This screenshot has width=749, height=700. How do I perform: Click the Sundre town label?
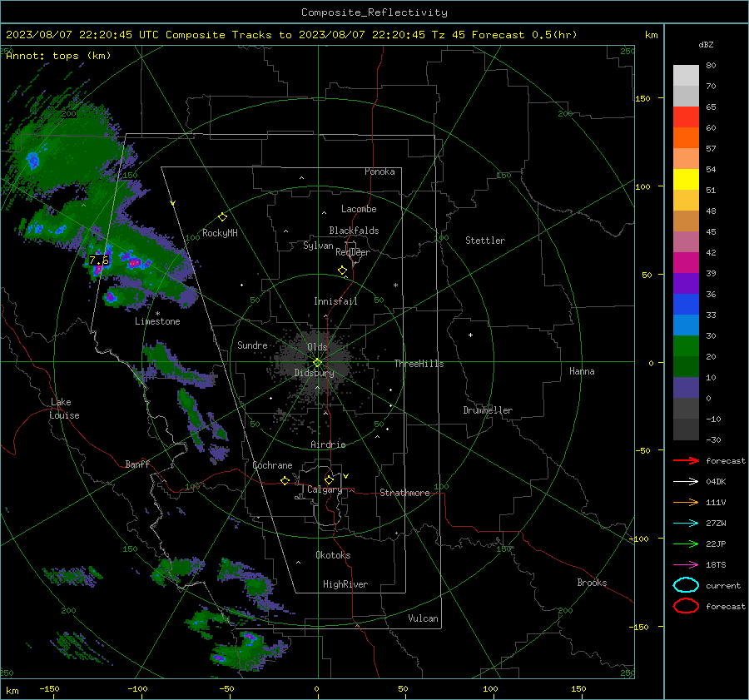(252, 345)
